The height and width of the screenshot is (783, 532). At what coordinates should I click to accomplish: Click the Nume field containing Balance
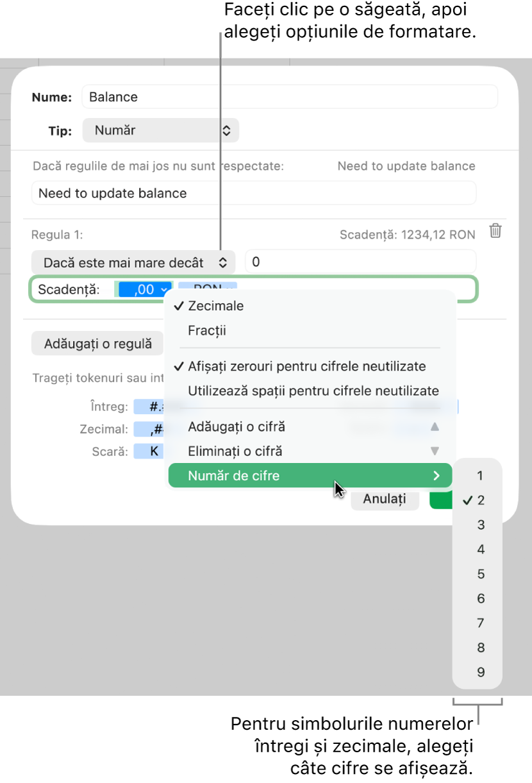tap(290, 97)
